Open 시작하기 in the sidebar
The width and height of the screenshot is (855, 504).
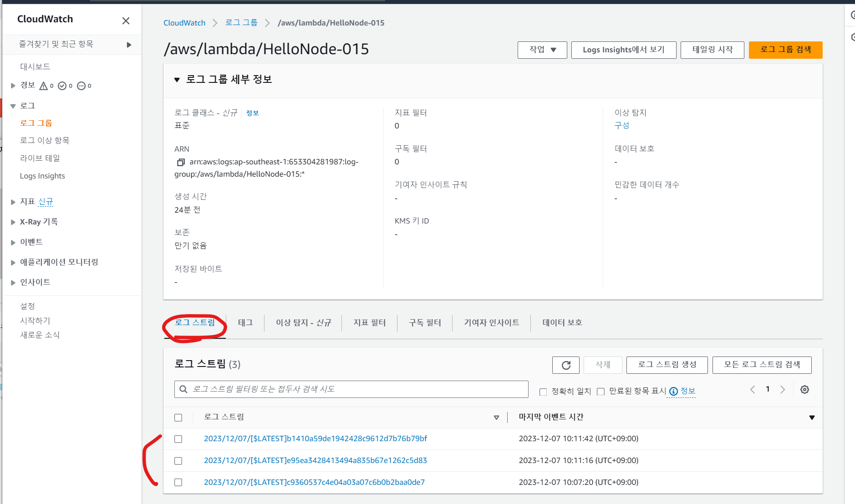click(x=35, y=321)
